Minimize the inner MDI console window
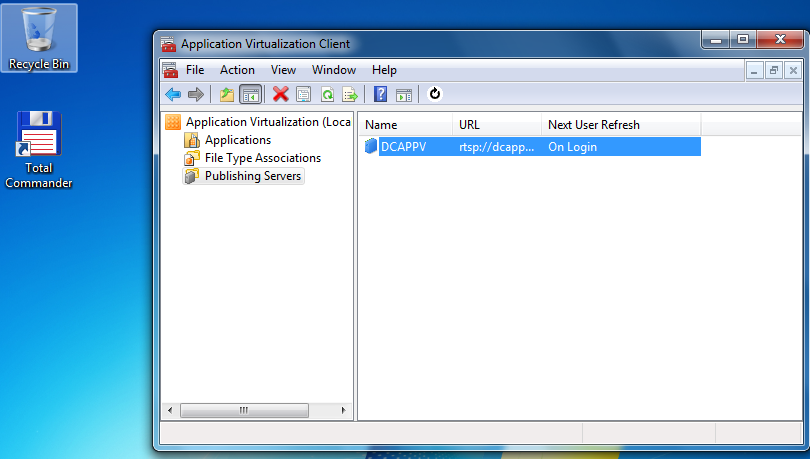810x459 pixels. point(754,71)
